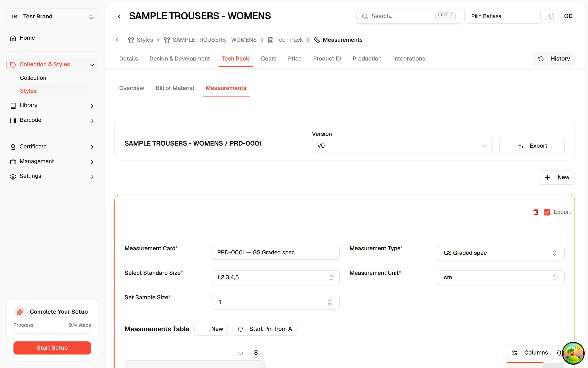The height and width of the screenshot is (368, 588).
Task: Expand the Library sidebar section
Action: point(52,105)
